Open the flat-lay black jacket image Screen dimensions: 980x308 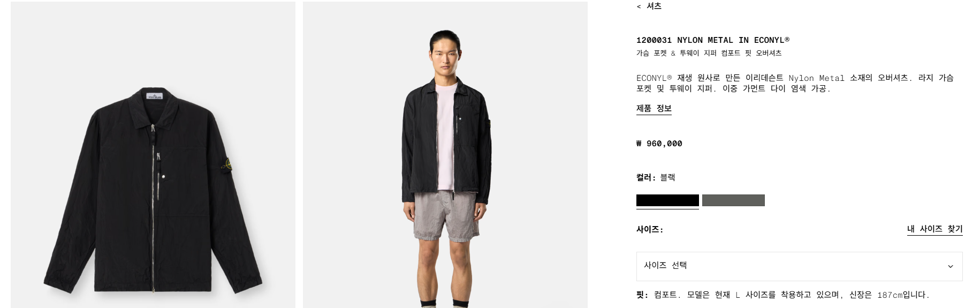coord(153,155)
